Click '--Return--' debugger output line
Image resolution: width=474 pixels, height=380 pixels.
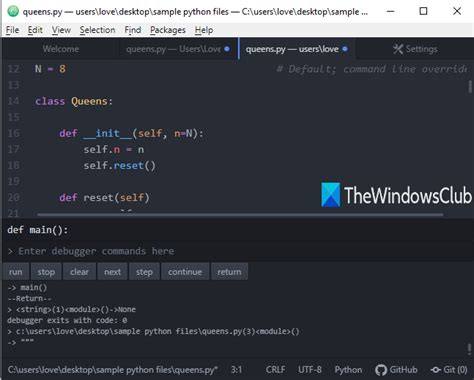point(30,298)
